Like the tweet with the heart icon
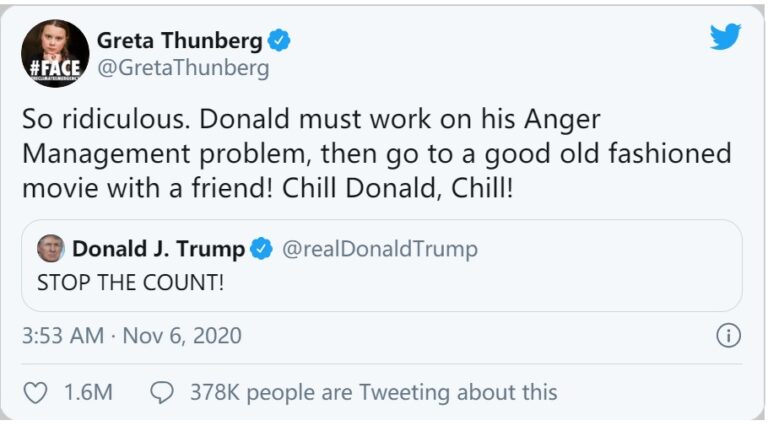 (x=35, y=393)
